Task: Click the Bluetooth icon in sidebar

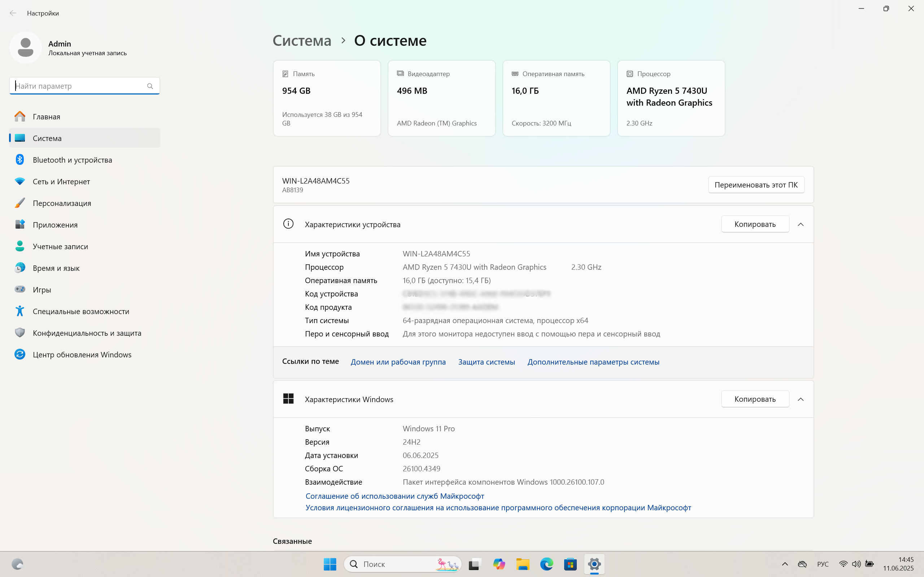Action: coord(20,159)
